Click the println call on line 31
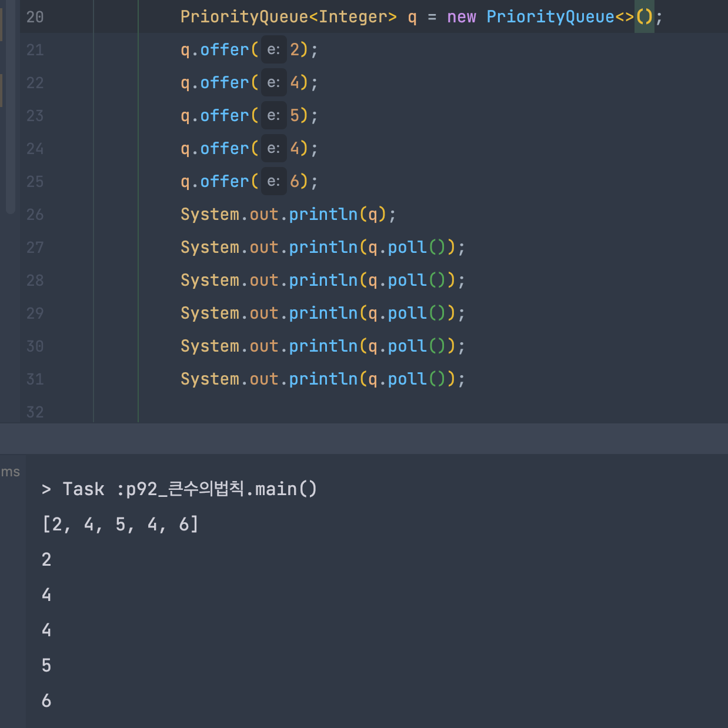This screenshot has height=728, width=728. pos(323,379)
